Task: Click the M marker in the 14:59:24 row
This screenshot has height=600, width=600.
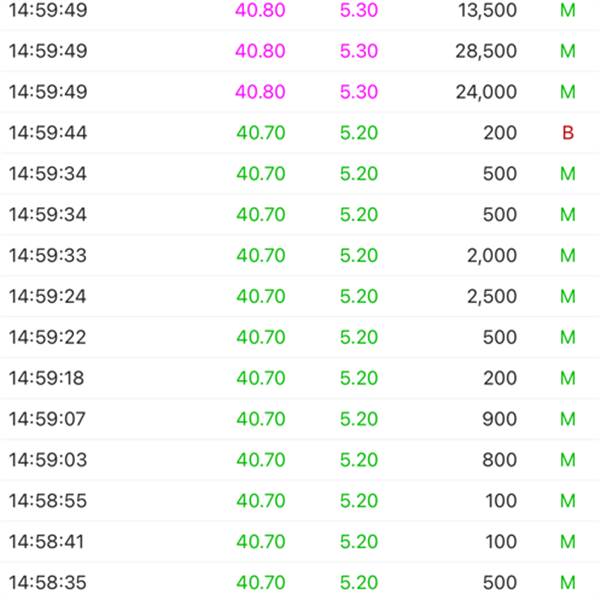Action: tap(568, 297)
